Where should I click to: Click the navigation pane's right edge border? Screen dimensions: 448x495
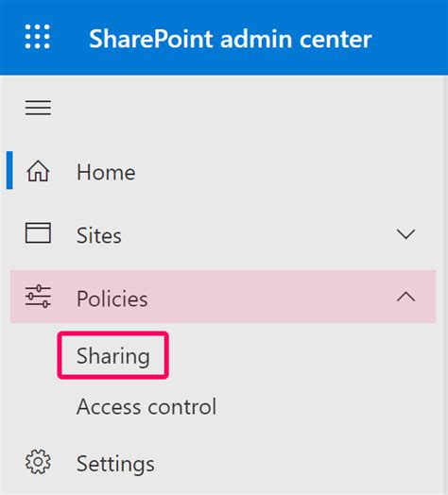pos(445,284)
